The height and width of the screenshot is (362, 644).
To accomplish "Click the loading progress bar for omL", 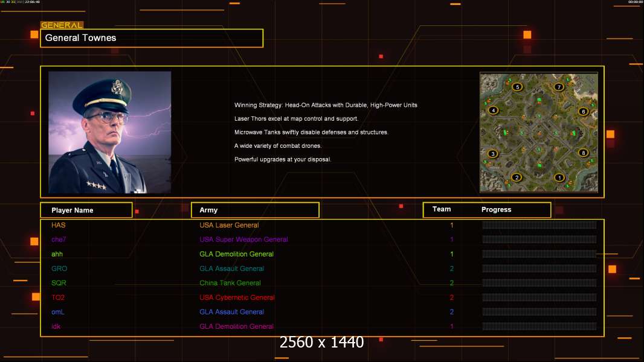I will click(539, 312).
